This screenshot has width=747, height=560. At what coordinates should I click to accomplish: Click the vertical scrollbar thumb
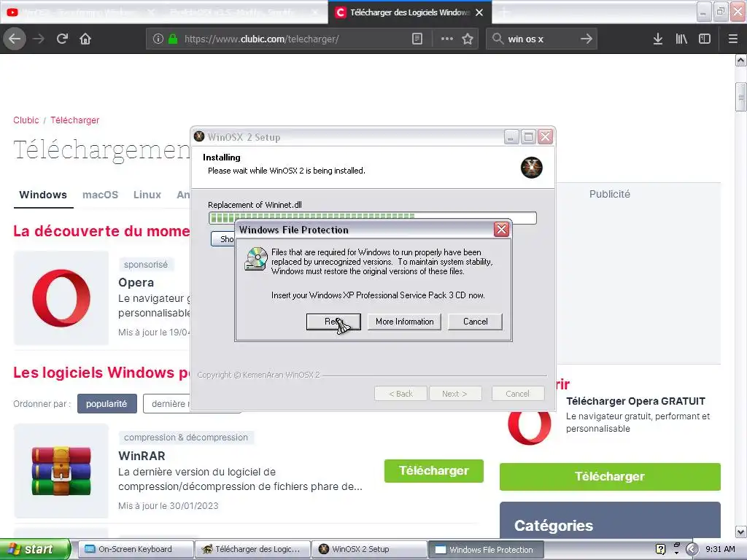point(740,97)
